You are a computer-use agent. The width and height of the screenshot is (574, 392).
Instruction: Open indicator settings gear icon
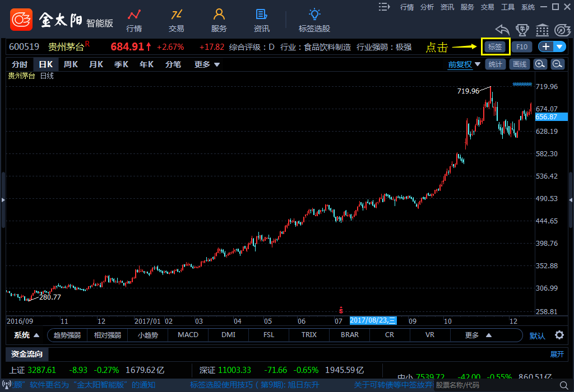point(559,335)
